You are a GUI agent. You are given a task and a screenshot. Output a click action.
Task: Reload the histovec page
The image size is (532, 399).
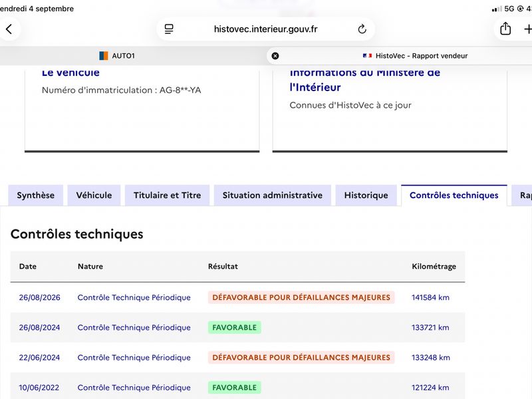coord(362,29)
